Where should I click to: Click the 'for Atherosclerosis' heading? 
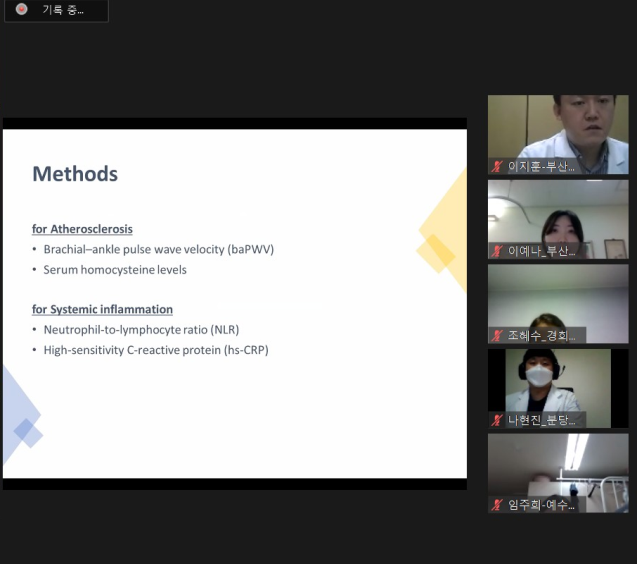click(x=82, y=229)
